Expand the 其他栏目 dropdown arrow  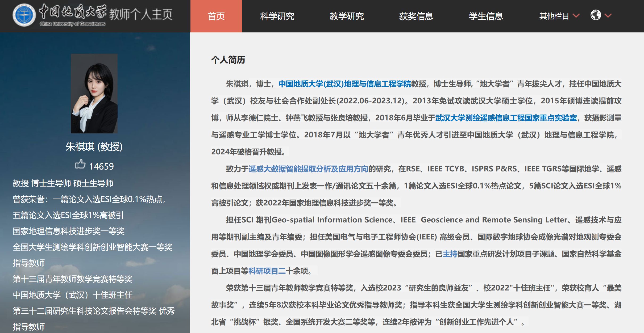[x=576, y=16]
